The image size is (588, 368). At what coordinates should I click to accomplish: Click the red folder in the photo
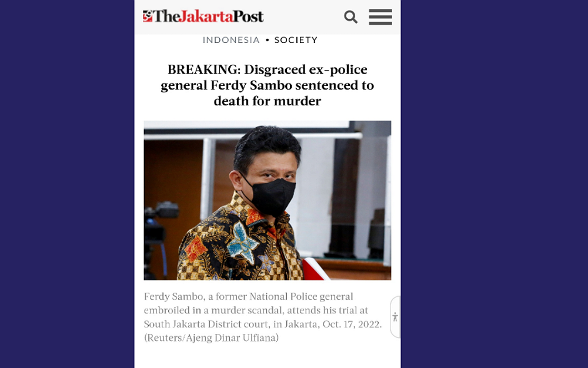click(x=315, y=269)
